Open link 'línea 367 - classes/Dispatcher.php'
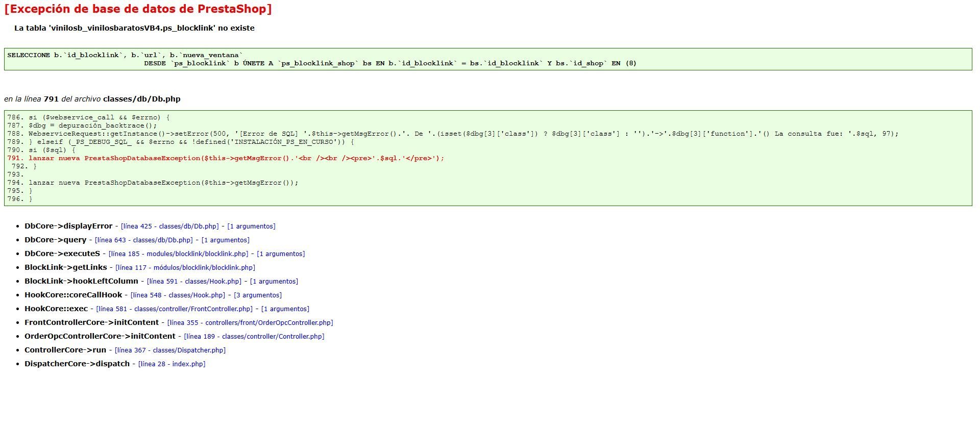Viewport: 980px width, 430px height. coord(170,350)
